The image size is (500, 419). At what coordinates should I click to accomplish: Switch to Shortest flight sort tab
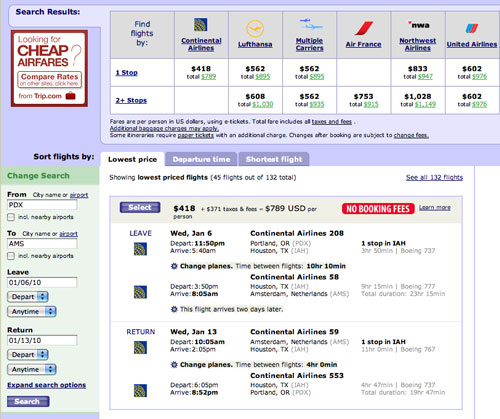(274, 159)
